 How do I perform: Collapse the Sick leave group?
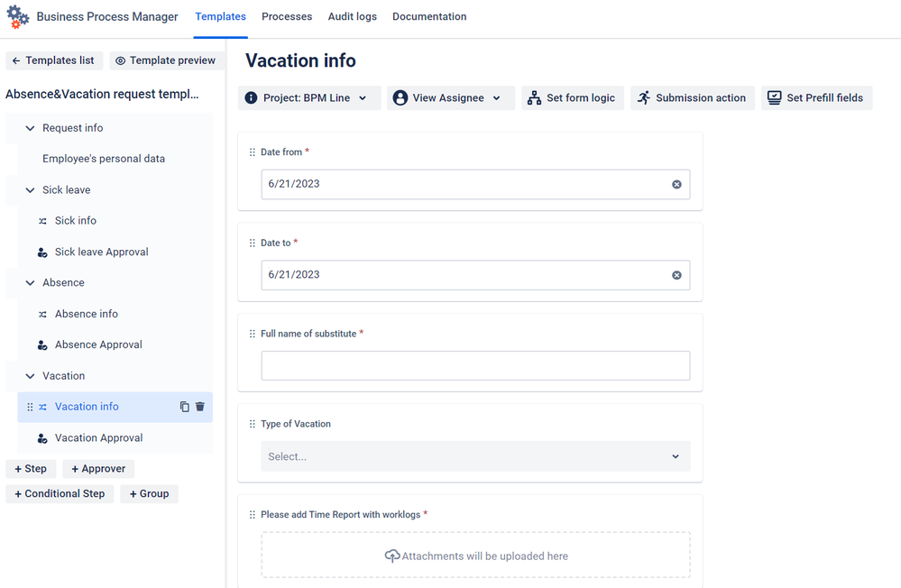pos(30,190)
